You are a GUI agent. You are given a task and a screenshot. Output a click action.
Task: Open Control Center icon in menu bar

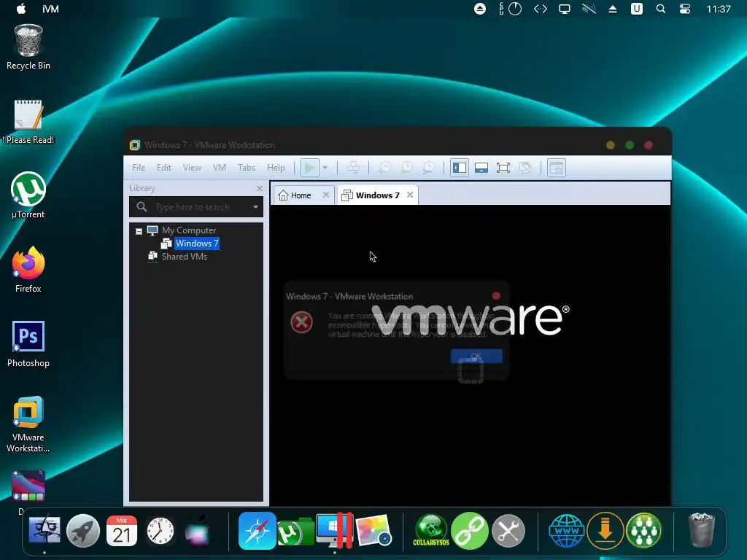684,9
